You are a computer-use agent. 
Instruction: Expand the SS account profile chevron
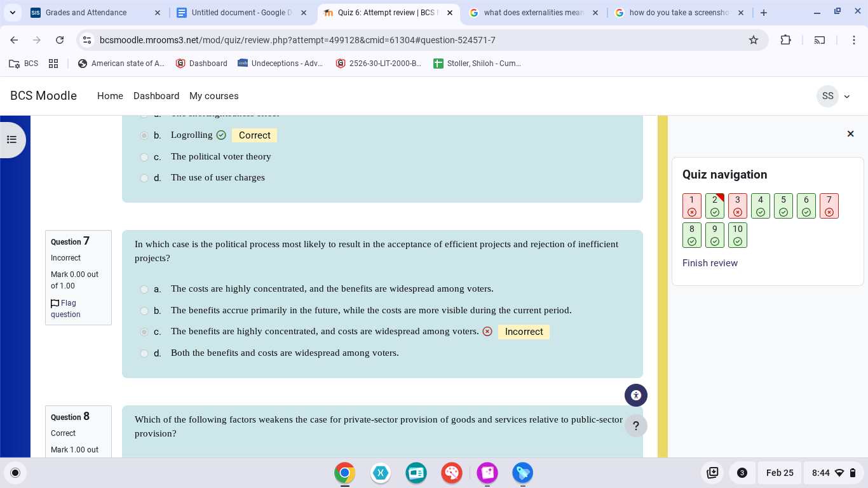846,96
